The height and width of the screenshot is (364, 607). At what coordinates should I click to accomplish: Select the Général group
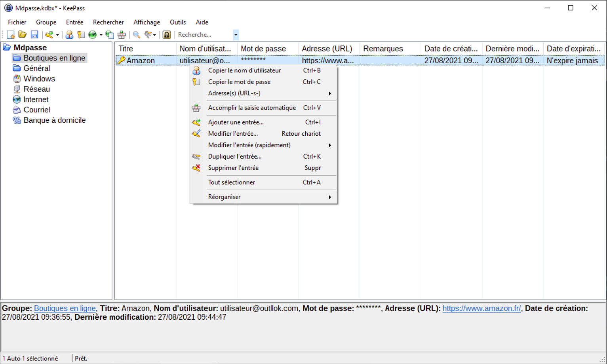click(x=37, y=68)
